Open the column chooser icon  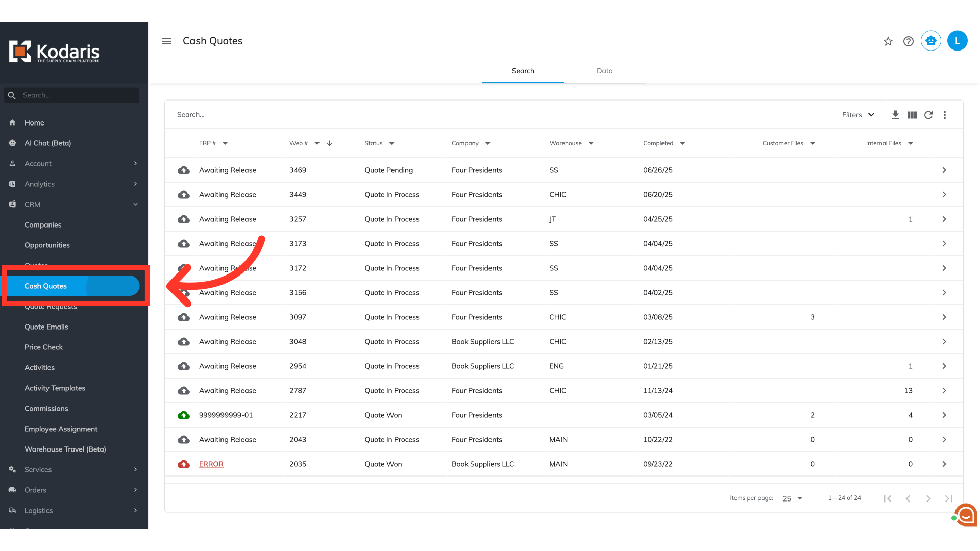912,115
